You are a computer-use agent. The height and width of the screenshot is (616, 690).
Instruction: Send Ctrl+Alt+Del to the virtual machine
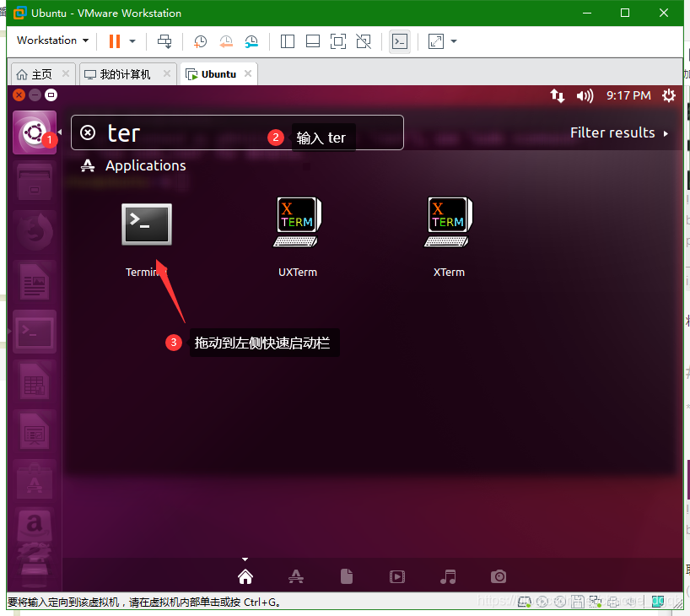[x=164, y=41]
